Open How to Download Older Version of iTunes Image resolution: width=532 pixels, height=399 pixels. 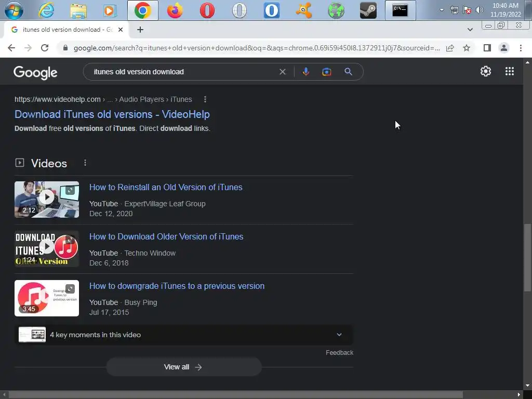(166, 236)
